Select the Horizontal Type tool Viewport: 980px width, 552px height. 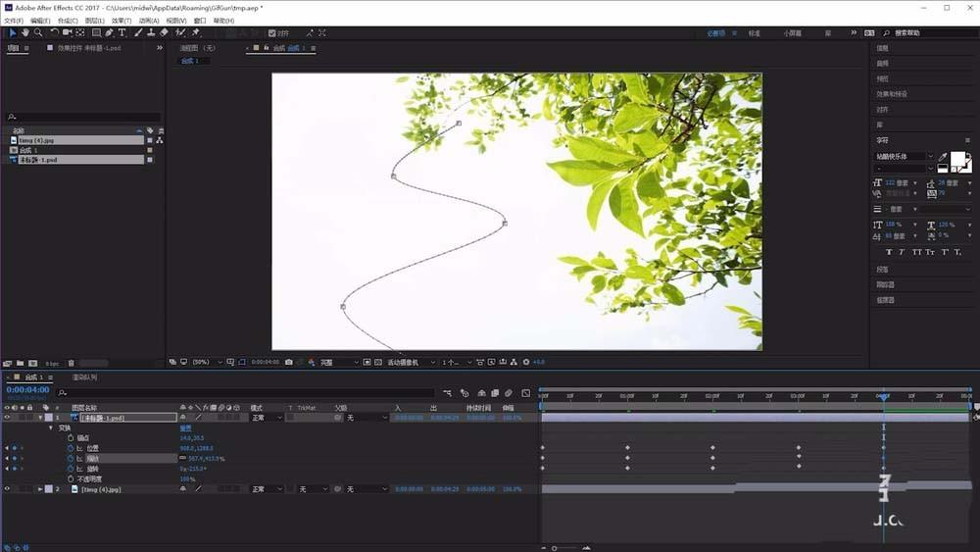point(122,32)
